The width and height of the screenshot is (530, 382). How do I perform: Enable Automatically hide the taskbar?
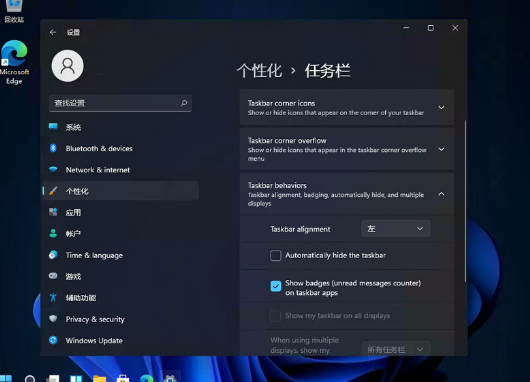tap(275, 255)
